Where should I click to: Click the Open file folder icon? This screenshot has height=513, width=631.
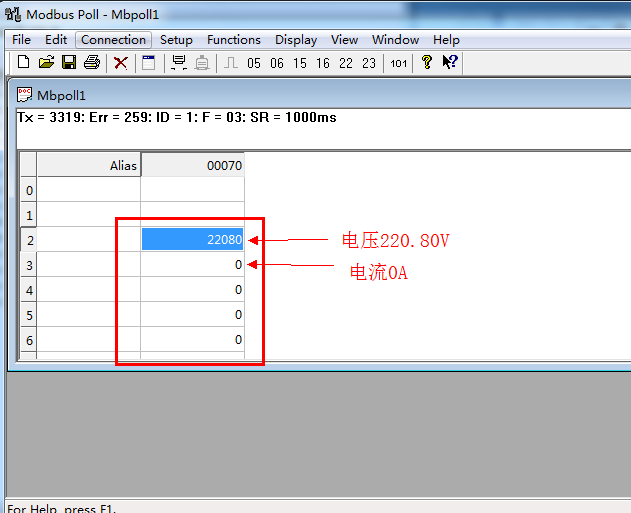click(46, 63)
